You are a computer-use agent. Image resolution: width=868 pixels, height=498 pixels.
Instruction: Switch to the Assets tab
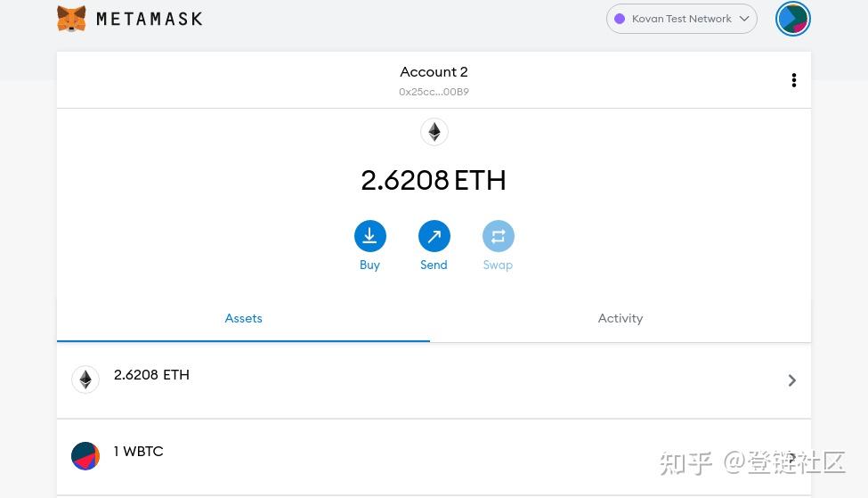point(243,318)
